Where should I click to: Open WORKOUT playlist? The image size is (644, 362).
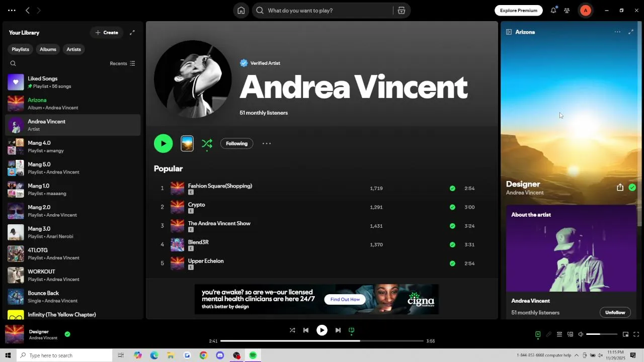[x=73, y=275]
